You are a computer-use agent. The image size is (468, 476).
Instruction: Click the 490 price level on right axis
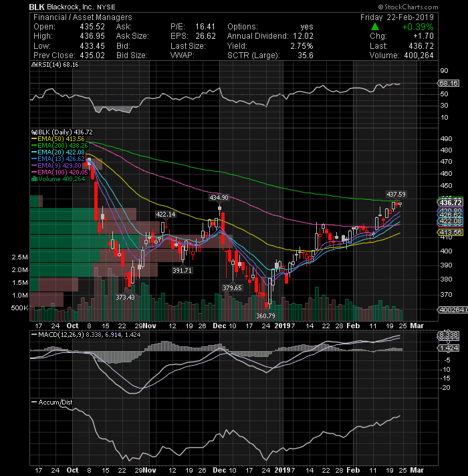[446, 139]
